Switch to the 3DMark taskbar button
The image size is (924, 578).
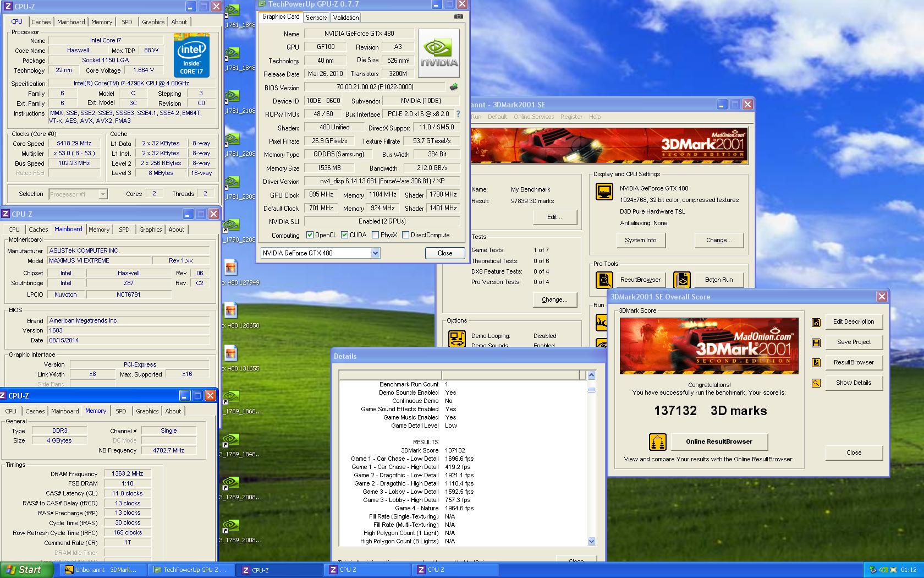coord(103,570)
